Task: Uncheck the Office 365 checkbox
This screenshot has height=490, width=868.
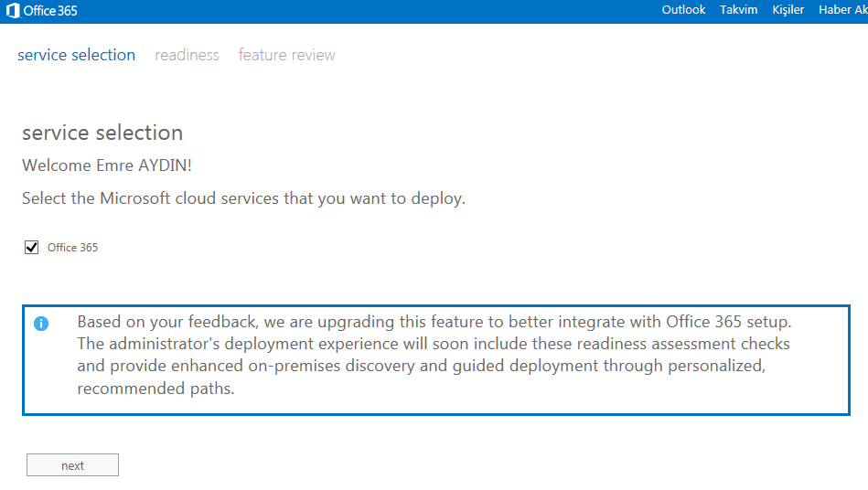Action: click(31, 247)
